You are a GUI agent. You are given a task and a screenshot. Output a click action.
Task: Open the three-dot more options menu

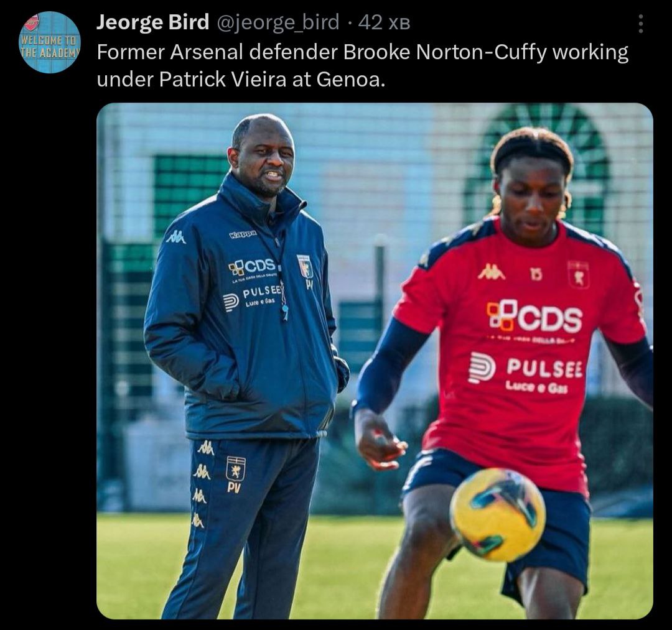click(641, 24)
